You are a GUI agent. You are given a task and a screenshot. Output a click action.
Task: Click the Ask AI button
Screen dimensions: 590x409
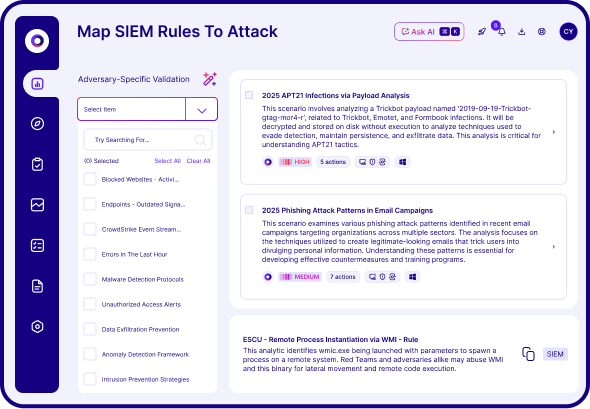click(429, 32)
